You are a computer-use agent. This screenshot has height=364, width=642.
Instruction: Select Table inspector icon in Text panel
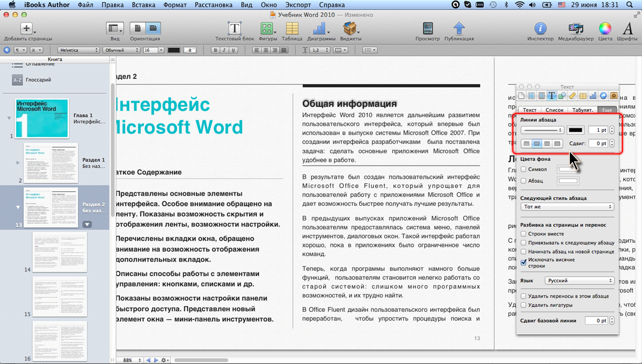[x=583, y=96]
